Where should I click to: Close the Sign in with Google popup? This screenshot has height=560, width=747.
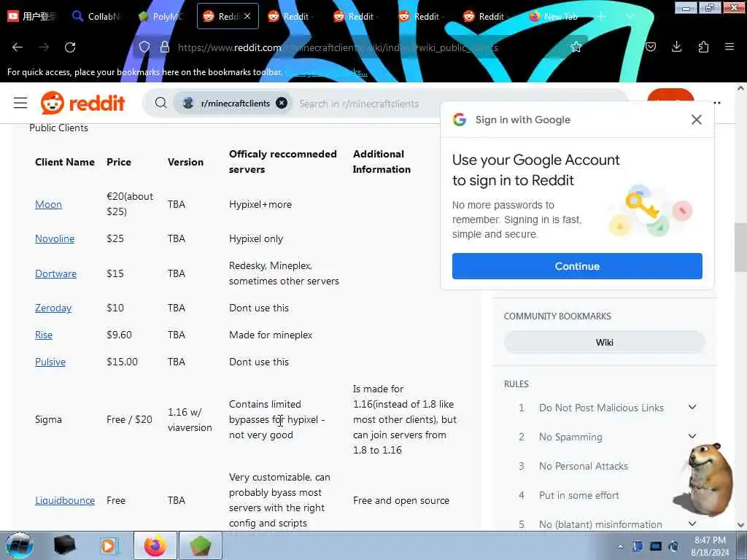coord(697,120)
